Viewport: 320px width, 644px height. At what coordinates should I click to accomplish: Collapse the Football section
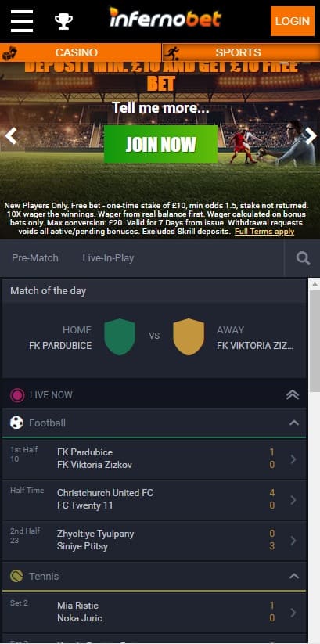(x=294, y=423)
